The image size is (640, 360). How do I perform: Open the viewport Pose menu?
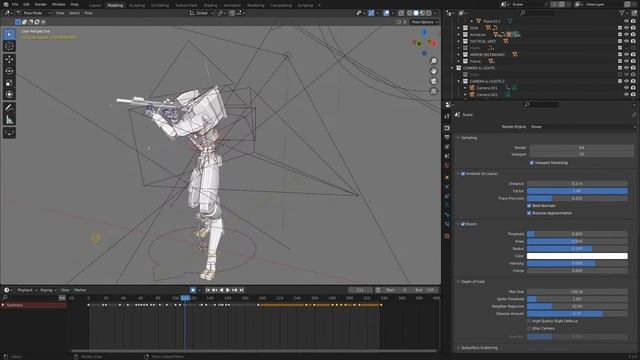tap(89, 13)
